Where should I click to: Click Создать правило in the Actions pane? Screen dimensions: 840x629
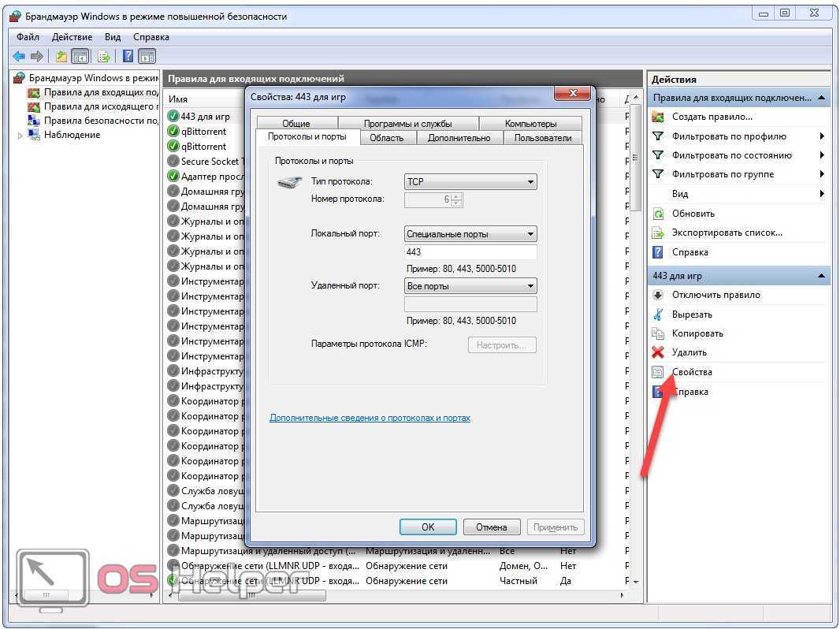[712, 117]
